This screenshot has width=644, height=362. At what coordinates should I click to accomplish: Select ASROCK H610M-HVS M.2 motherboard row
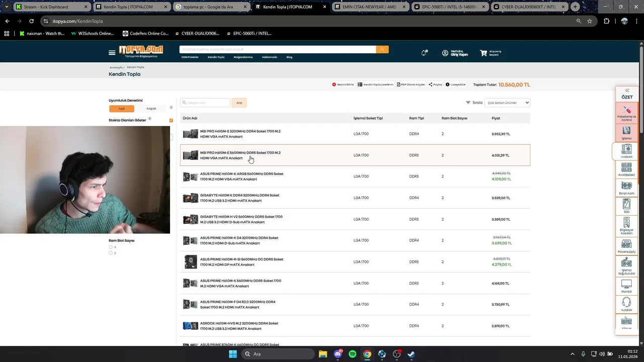pos(355,326)
